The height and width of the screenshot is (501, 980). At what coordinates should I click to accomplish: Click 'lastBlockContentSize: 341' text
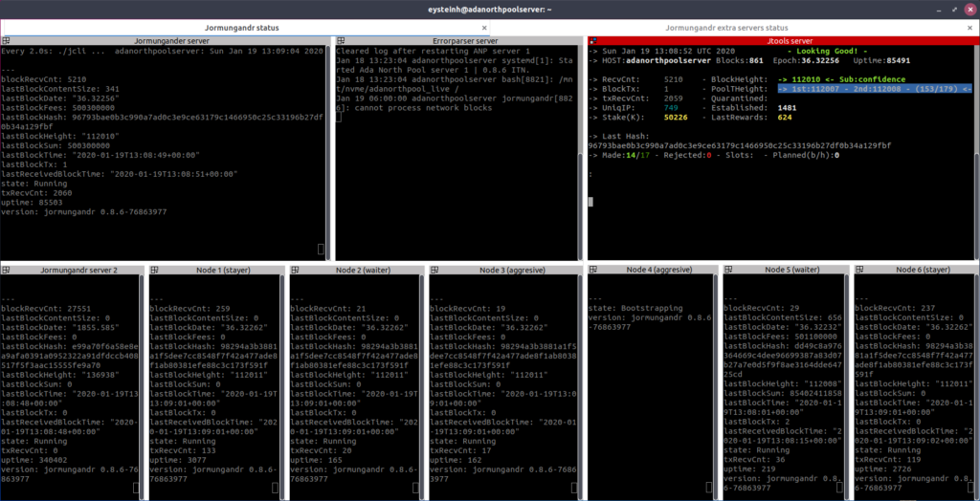coord(60,89)
